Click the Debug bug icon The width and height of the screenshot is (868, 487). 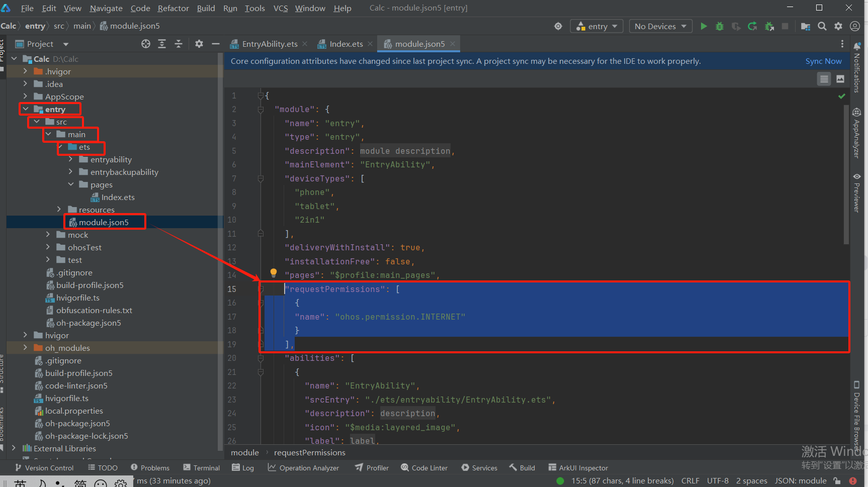pyautogui.click(x=720, y=26)
